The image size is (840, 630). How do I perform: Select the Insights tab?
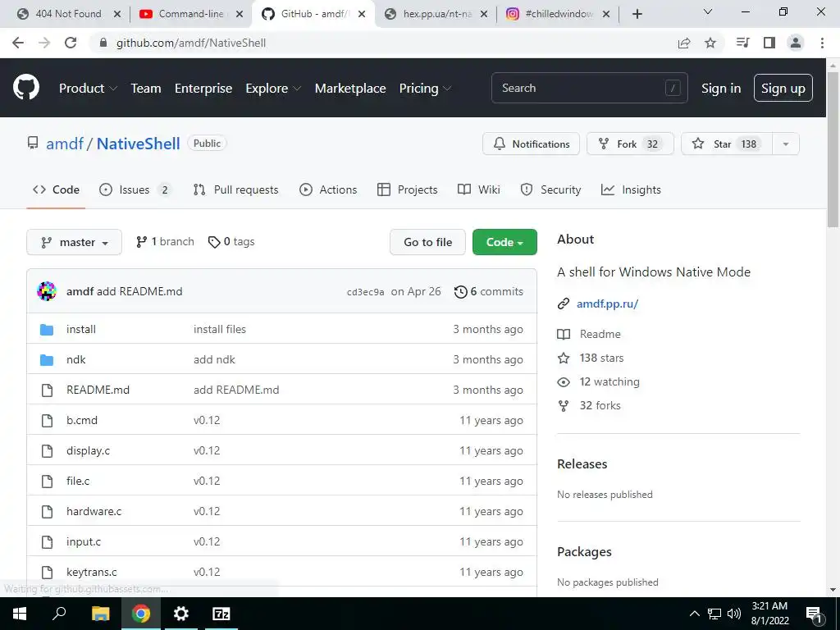(631, 189)
